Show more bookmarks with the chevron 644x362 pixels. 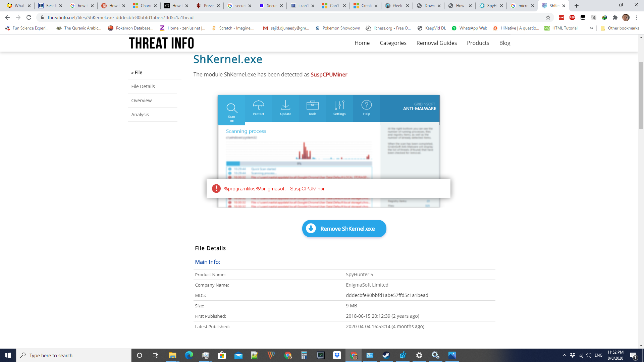[x=591, y=28]
